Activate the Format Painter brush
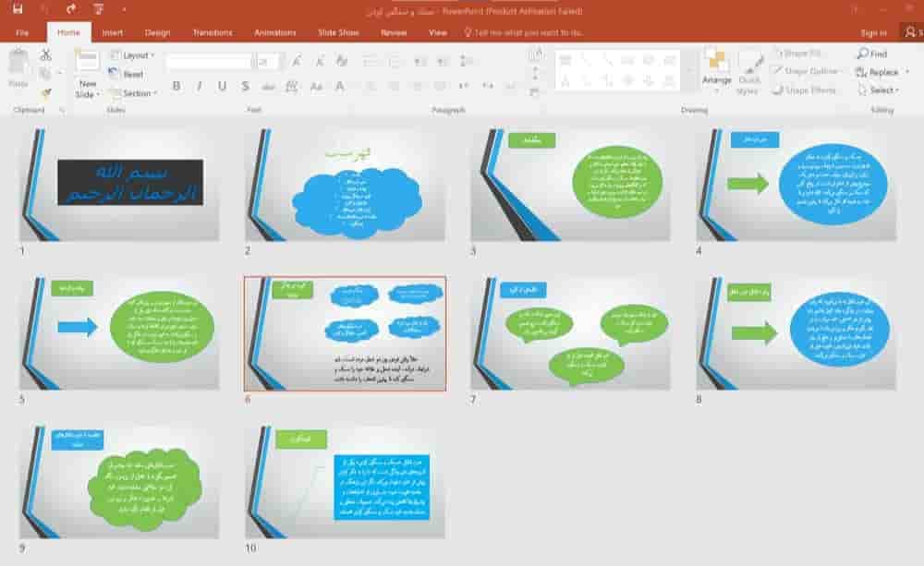The height and width of the screenshot is (566, 924). pyautogui.click(x=45, y=93)
